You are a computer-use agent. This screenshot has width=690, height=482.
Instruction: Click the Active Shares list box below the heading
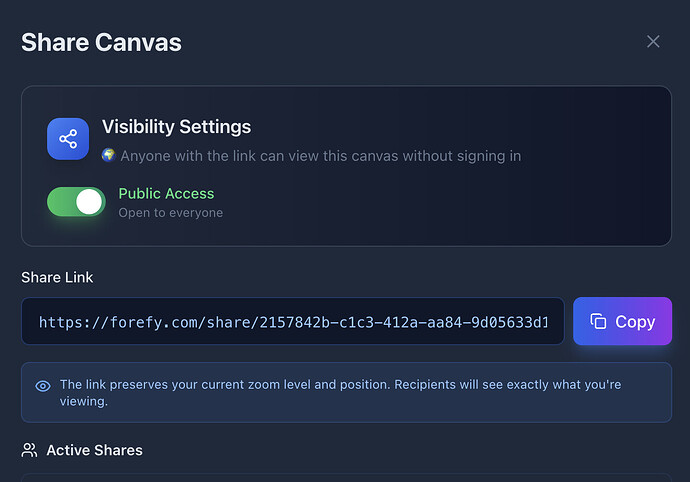[x=345, y=477]
